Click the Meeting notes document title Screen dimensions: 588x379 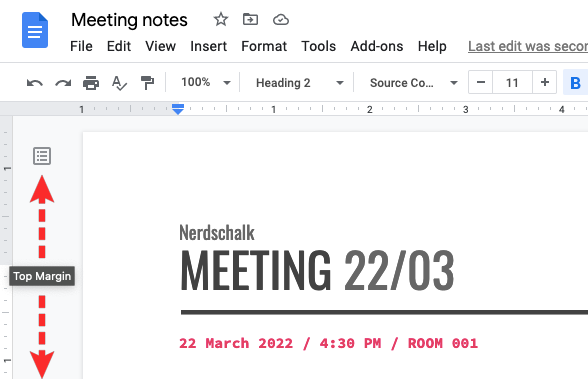tap(129, 20)
